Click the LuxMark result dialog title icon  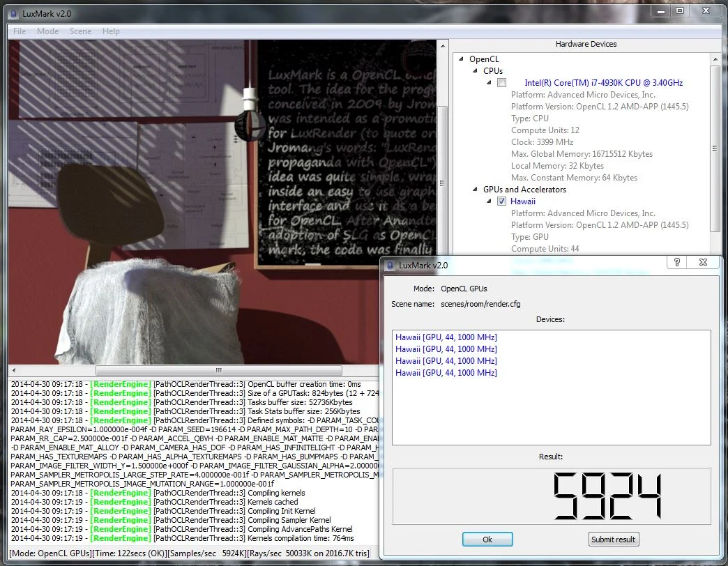coord(391,266)
